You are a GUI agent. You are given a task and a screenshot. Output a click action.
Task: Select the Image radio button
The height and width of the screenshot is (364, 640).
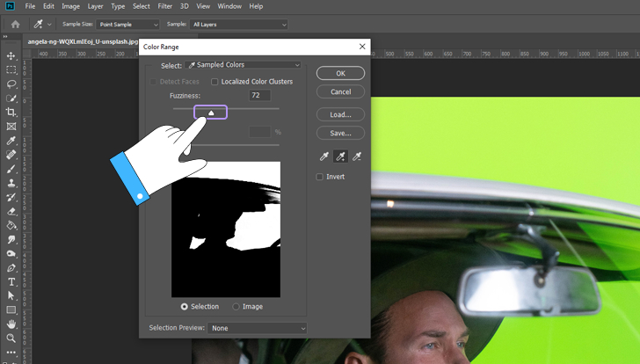coord(236,307)
